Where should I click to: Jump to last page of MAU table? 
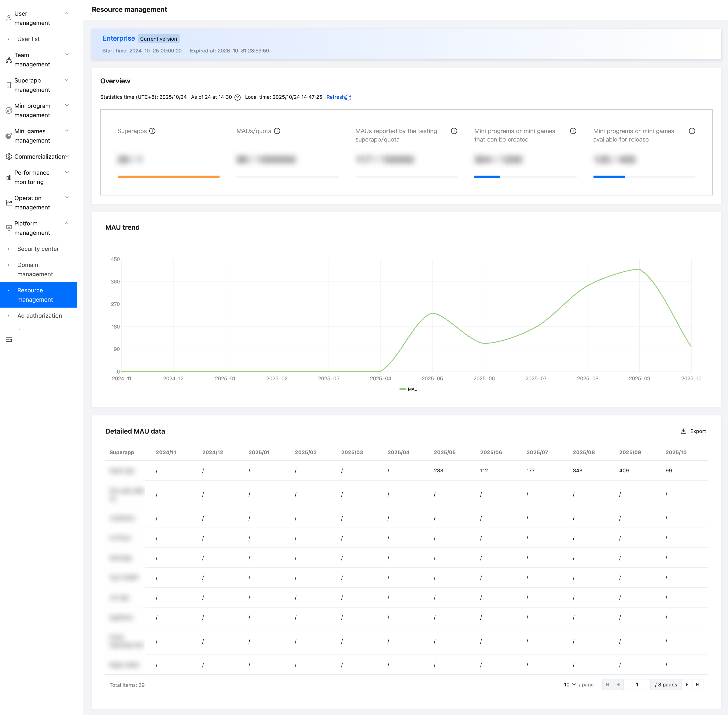698,685
